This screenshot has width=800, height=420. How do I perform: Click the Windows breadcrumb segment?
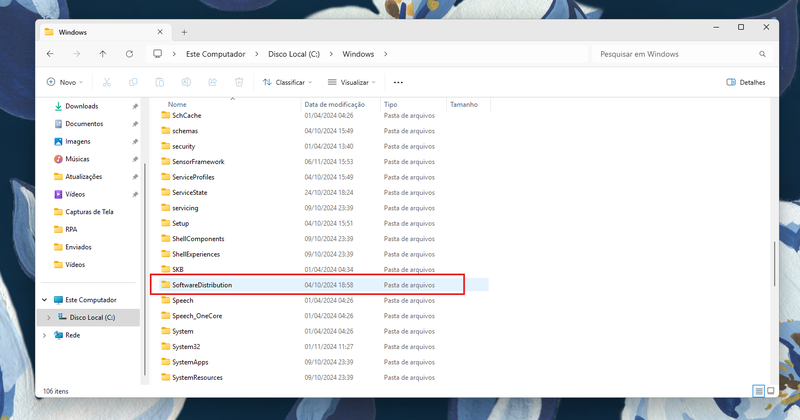[x=358, y=54]
